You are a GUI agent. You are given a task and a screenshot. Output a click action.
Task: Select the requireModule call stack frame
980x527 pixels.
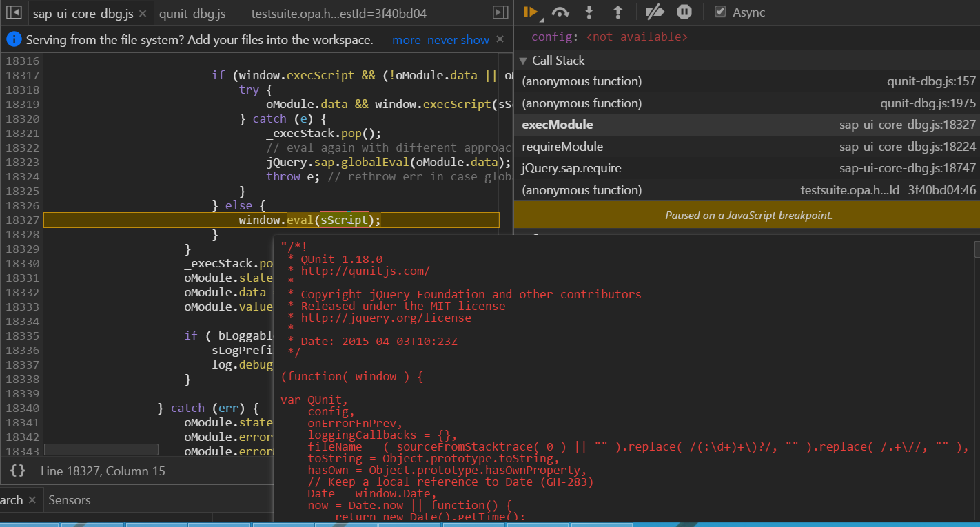[x=748, y=147]
